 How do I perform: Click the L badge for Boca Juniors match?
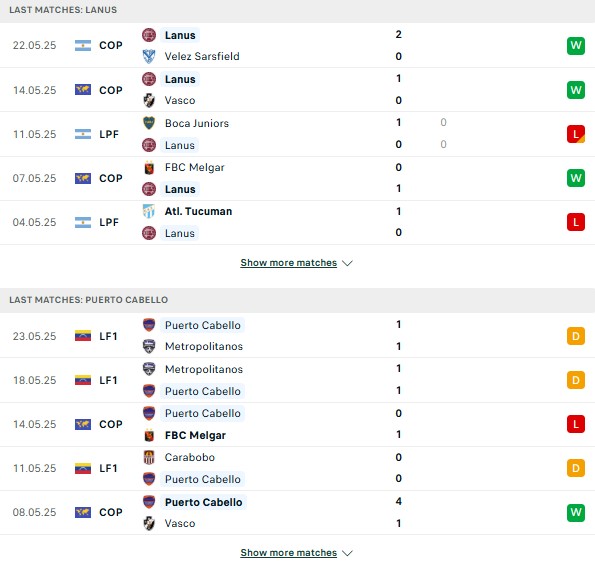click(576, 134)
